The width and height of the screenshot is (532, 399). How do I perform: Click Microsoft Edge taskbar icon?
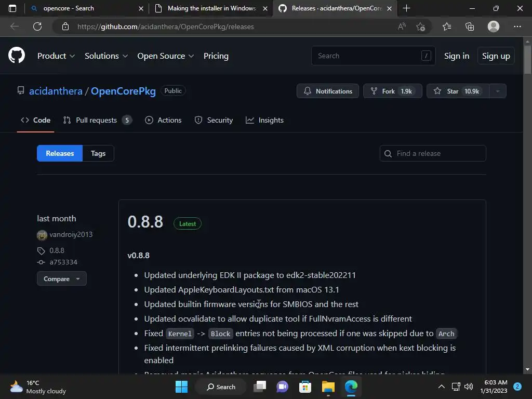coord(351,387)
